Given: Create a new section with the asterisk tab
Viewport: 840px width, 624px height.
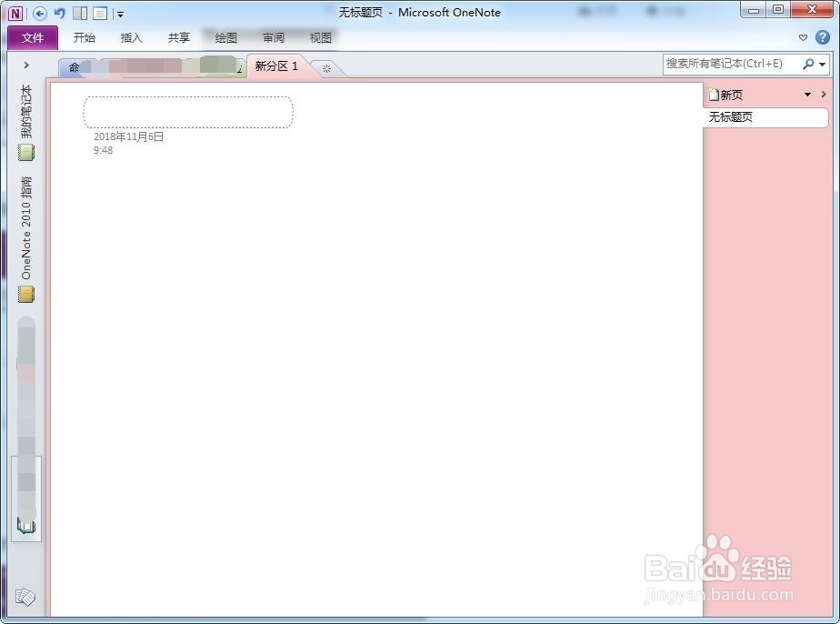Looking at the screenshot, I should pos(326,68).
